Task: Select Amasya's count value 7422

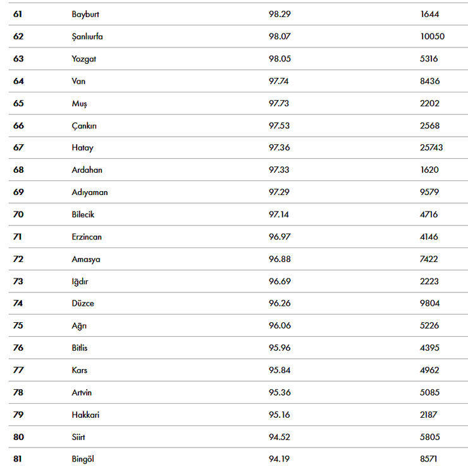Action: pos(429,259)
